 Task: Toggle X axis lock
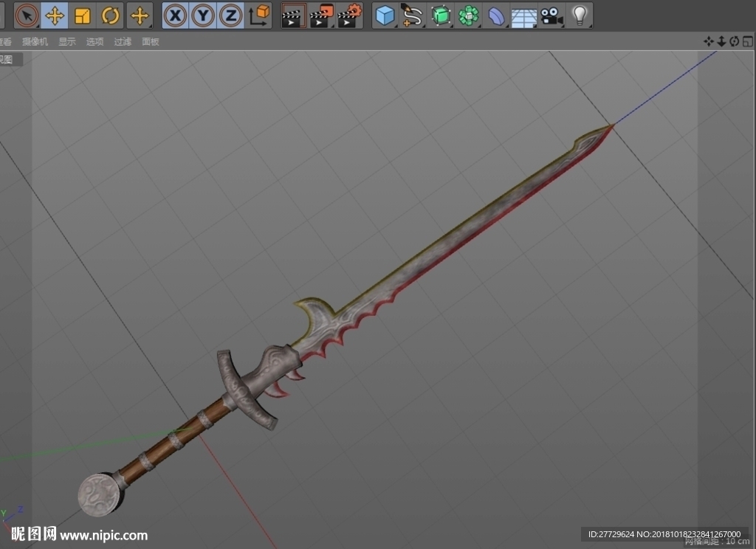point(176,15)
